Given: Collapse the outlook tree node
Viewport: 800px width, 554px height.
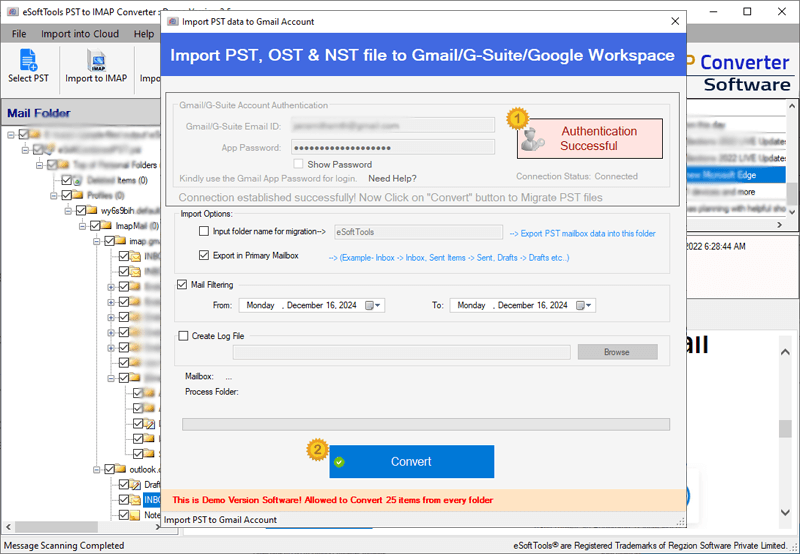Looking at the screenshot, I should pos(96,469).
